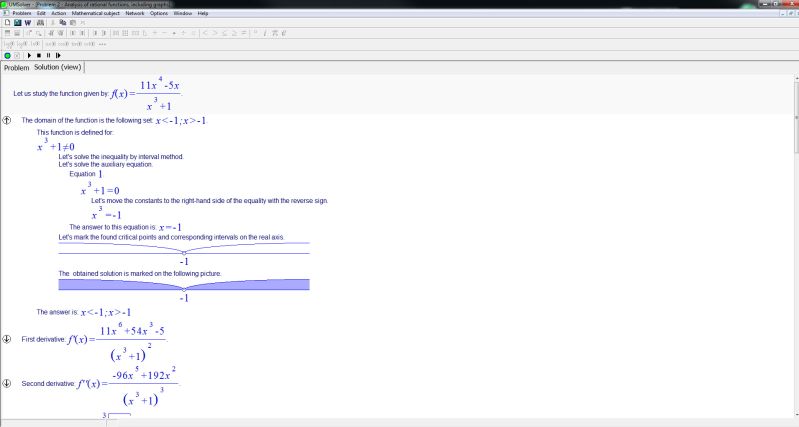Click the greater-or-equal sign toolbar icon
799x427 pixels.
pyautogui.click(x=234, y=33)
